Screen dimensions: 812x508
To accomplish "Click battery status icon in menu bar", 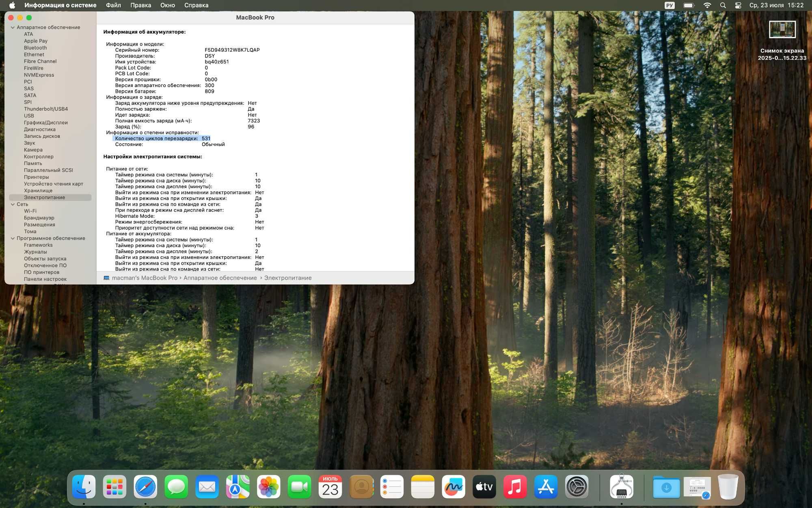I will pos(689,5).
